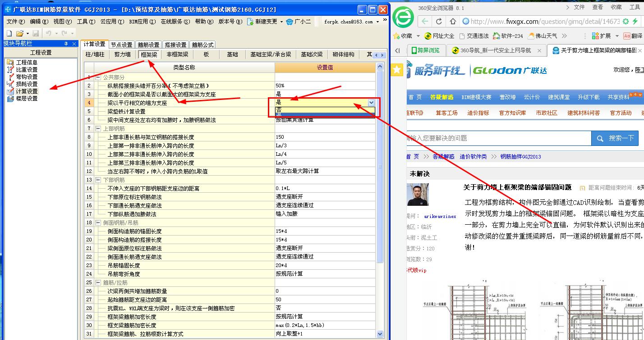The height and width of the screenshot is (340, 644).
Task: Click the Redo arrow icon in GGJ2013 toolbar
Action: pyautogui.click(x=64, y=33)
